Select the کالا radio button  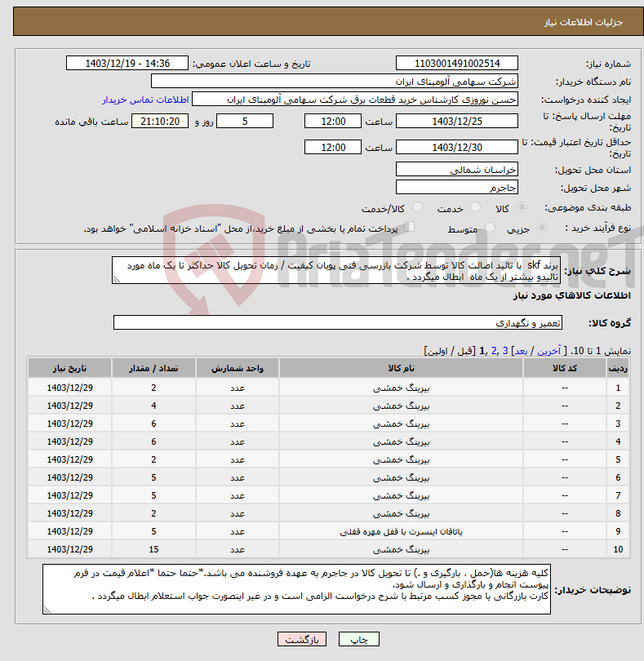coord(522,207)
